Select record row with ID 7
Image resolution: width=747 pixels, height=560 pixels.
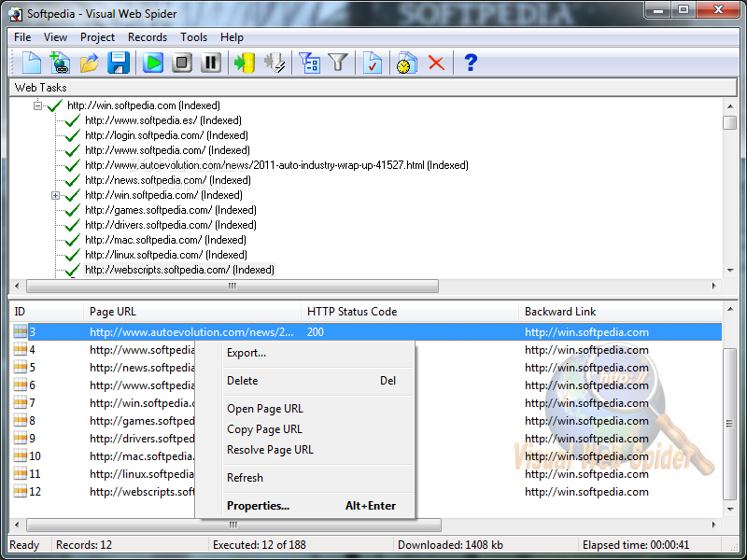coord(365,403)
